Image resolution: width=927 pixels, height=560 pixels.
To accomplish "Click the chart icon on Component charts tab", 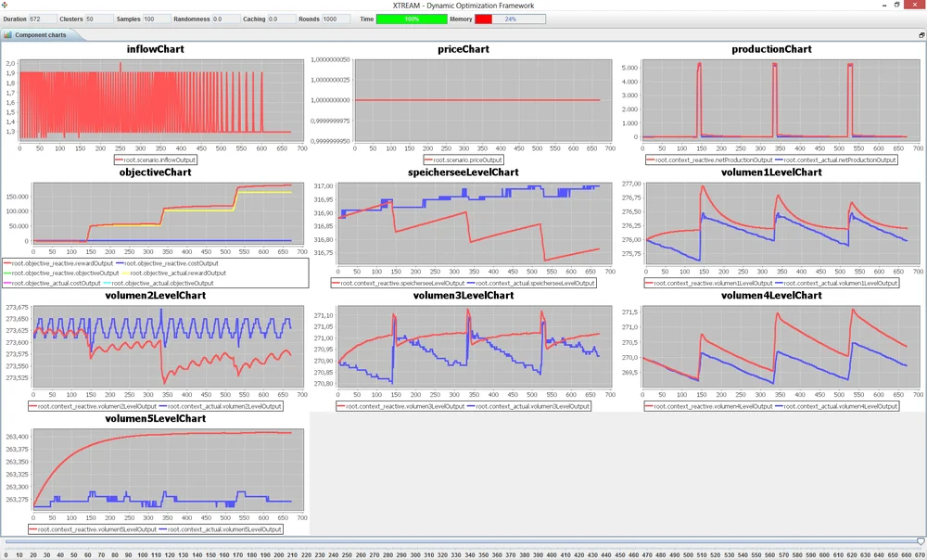I will (x=7, y=35).
